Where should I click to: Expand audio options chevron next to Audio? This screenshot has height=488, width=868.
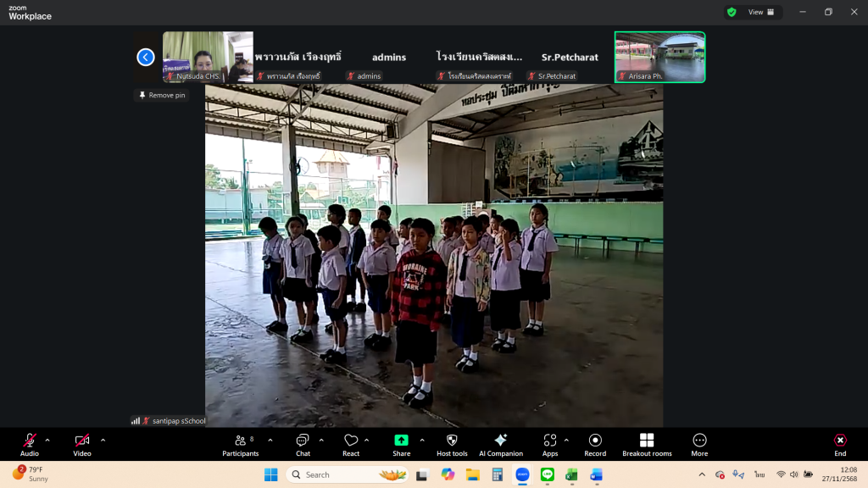point(47,440)
